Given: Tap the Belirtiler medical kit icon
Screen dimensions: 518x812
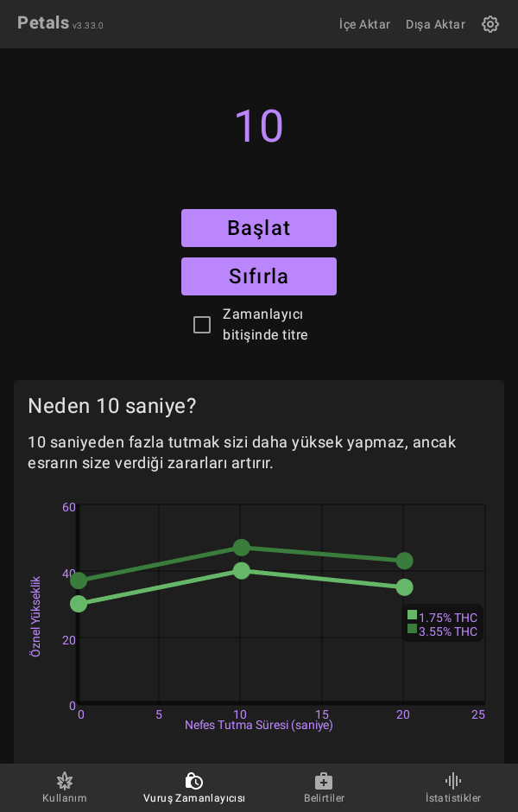Looking at the screenshot, I should pos(324,781).
